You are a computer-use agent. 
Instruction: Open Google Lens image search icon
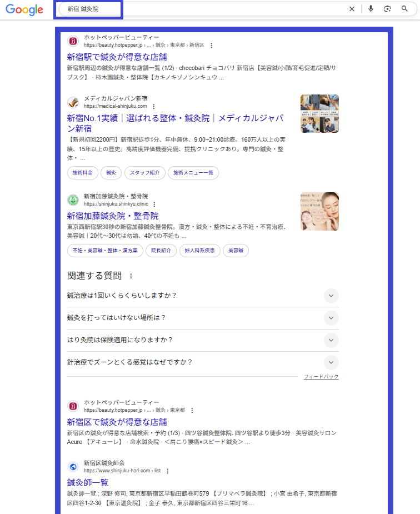tap(387, 9)
